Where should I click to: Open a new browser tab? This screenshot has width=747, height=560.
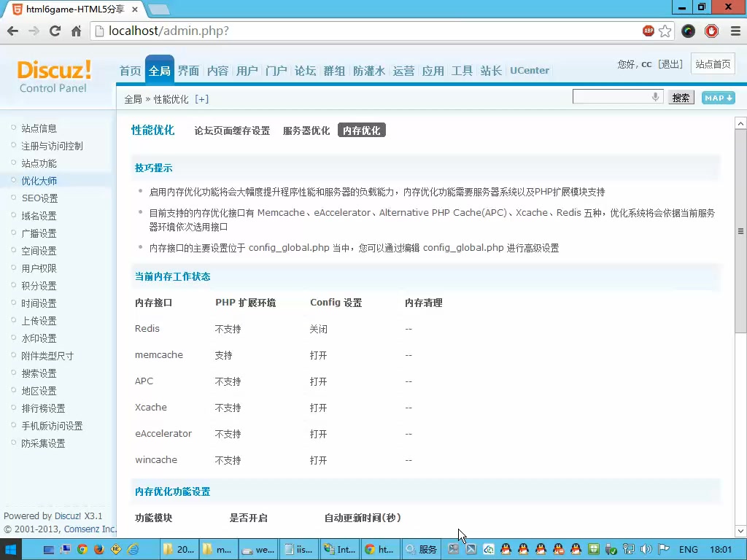pos(159,9)
